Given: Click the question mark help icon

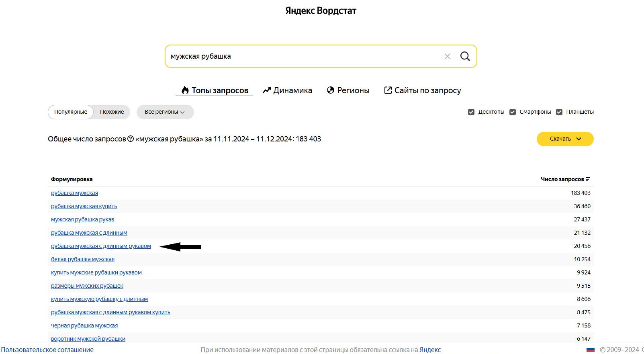Looking at the screenshot, I should point(131,139).
